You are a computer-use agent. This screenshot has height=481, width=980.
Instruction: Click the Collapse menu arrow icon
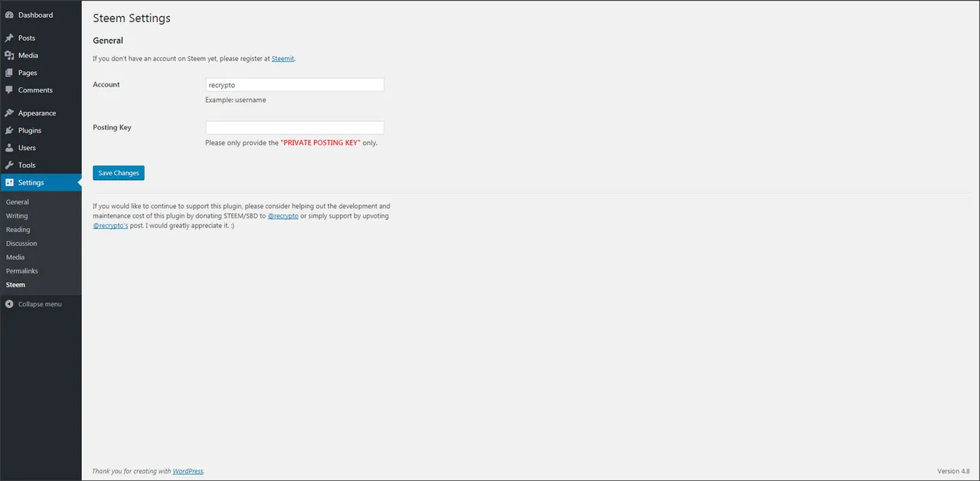tap(9, 304)
